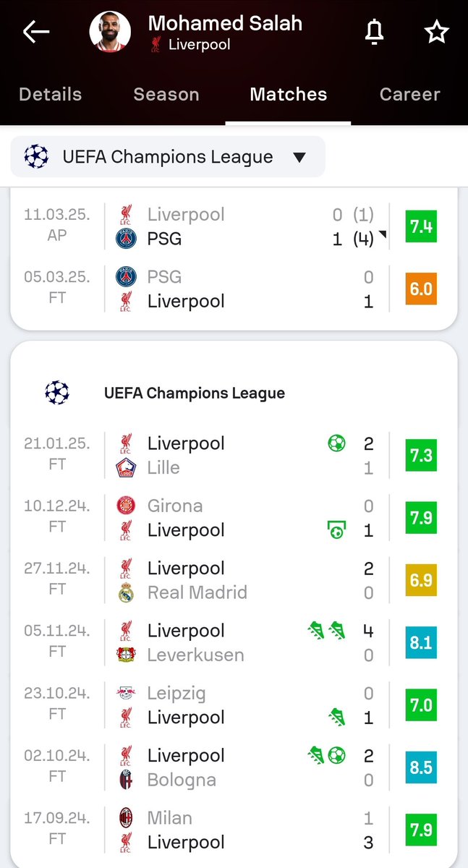Expand the UEFA Champions League competition dropdown

point(168,157)
